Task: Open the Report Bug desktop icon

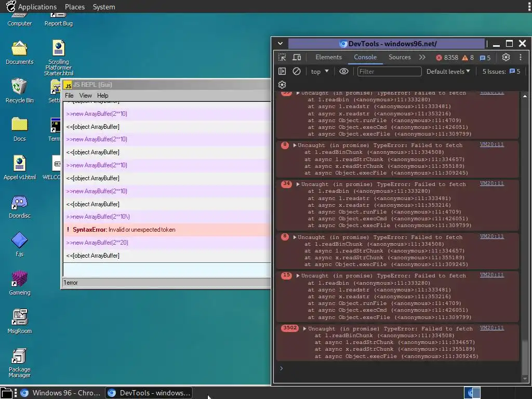Action: coord(58,20)
